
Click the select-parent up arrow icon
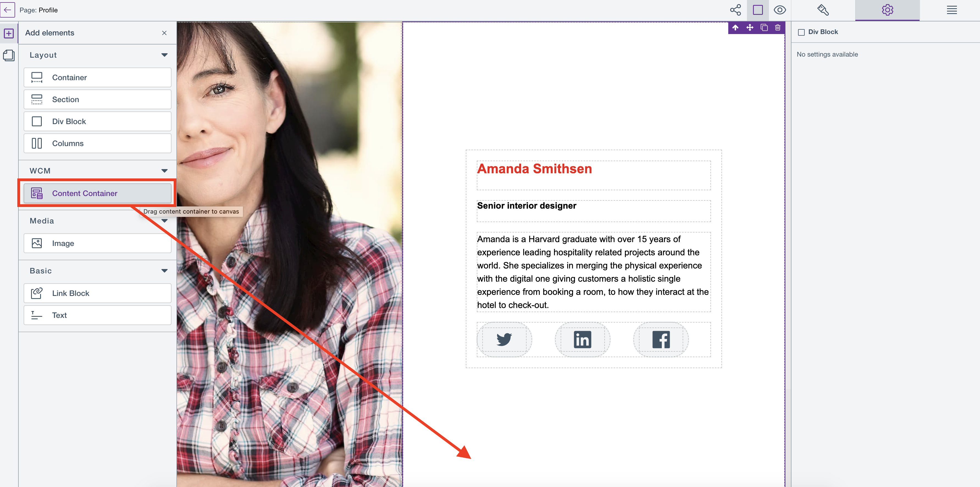click(x=735, y=28)
